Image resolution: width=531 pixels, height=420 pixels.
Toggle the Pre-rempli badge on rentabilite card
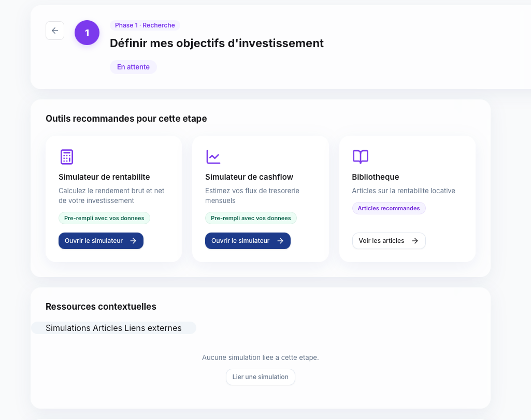[x=104, y=218]
